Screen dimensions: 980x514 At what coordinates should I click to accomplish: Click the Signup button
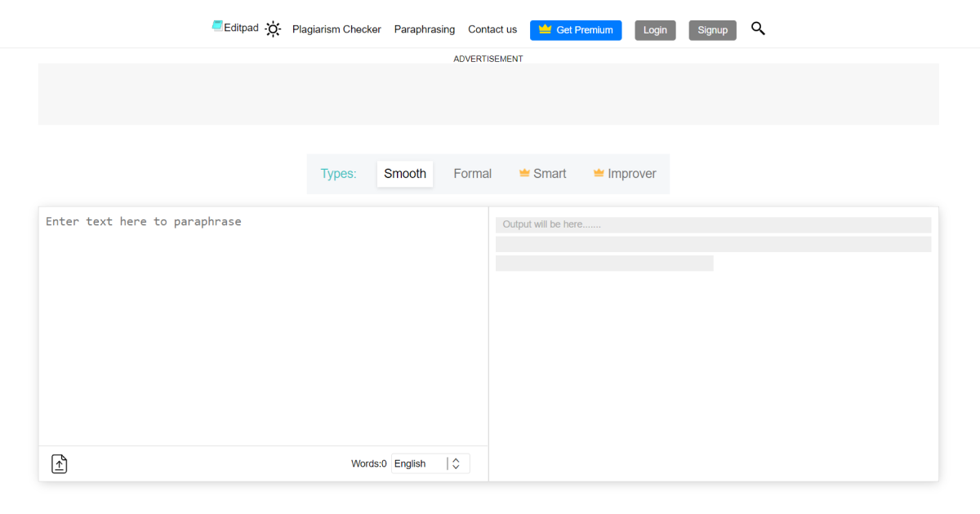click(712, 30)
